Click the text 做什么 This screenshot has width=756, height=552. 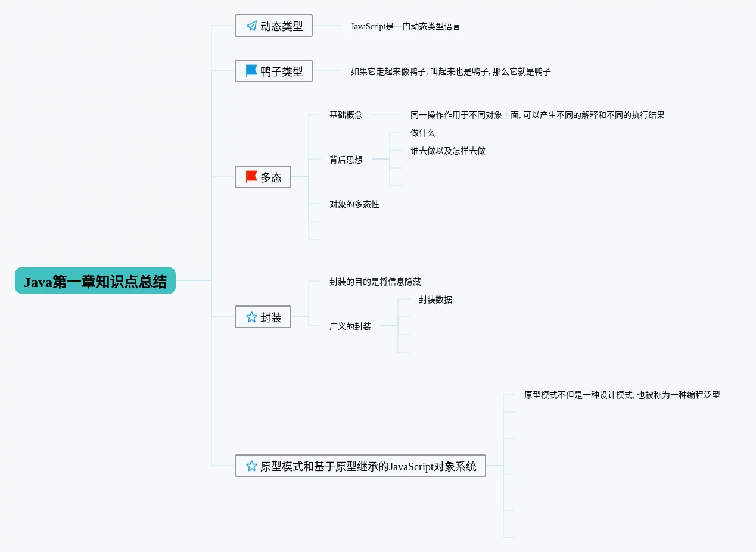(423, 133)
